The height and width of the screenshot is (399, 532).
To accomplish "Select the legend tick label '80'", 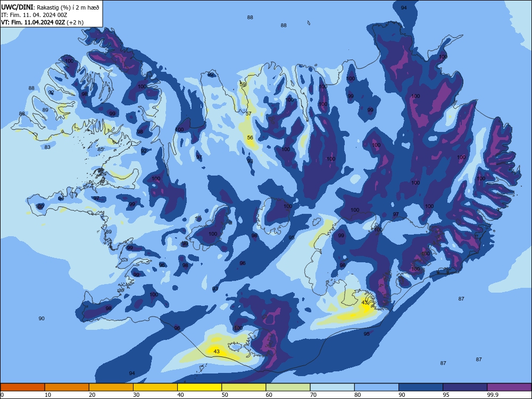I will tap(358, 395).
